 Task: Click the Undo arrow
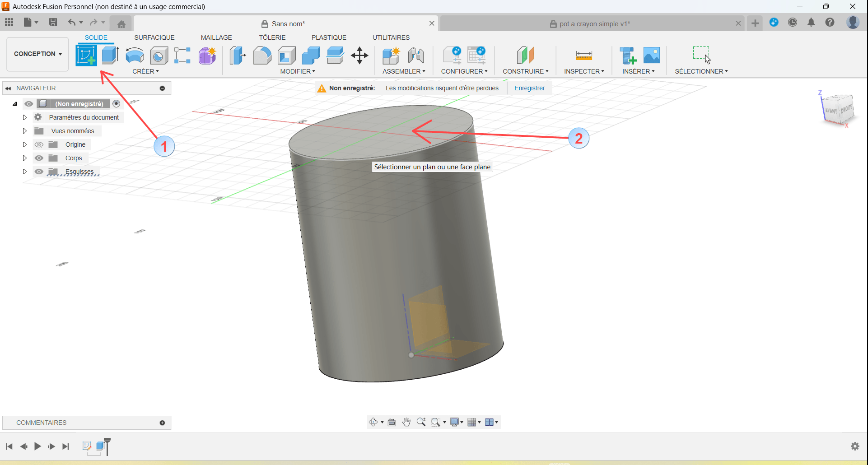(x=71, y=22)
